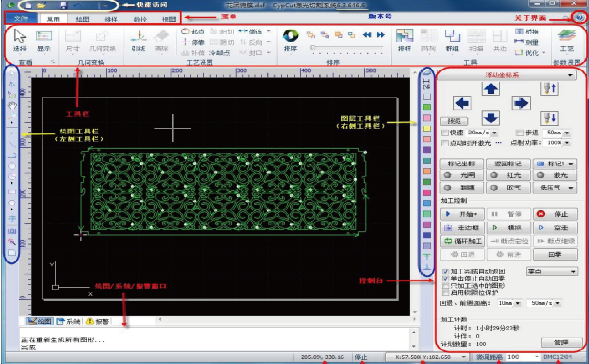Screen dimensions: 589x364
Task: Jog the head with the up arrow
Action: [x=491, y=89]
